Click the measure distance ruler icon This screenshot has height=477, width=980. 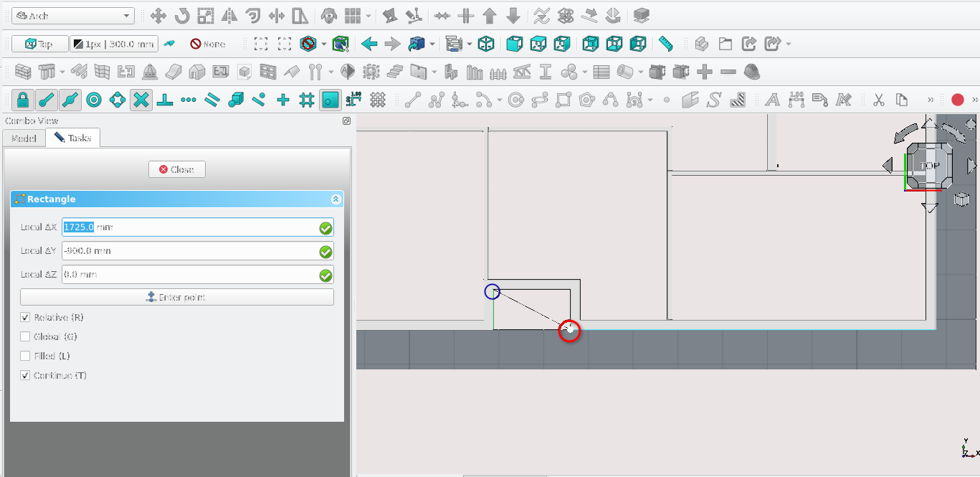[x=666, y=44]
